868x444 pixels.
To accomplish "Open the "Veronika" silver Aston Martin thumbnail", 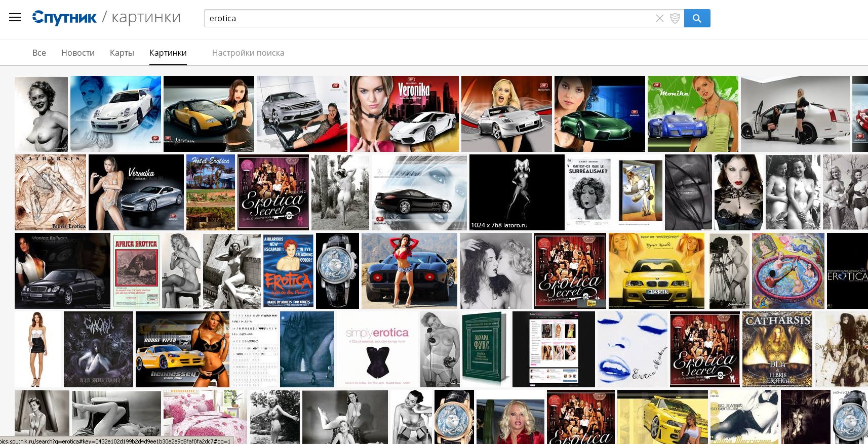I will [x=136, y=192].
